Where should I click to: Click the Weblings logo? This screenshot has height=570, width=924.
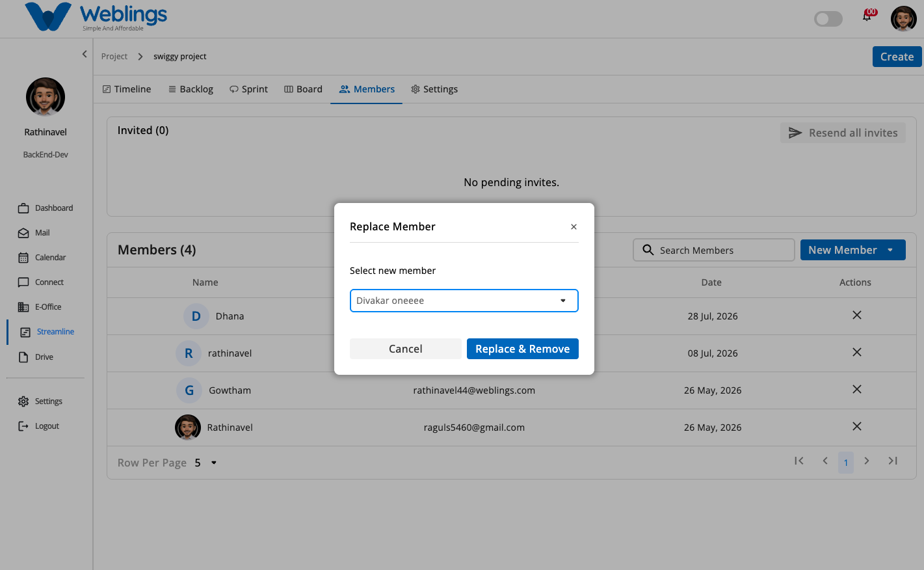tap(96, 18)
